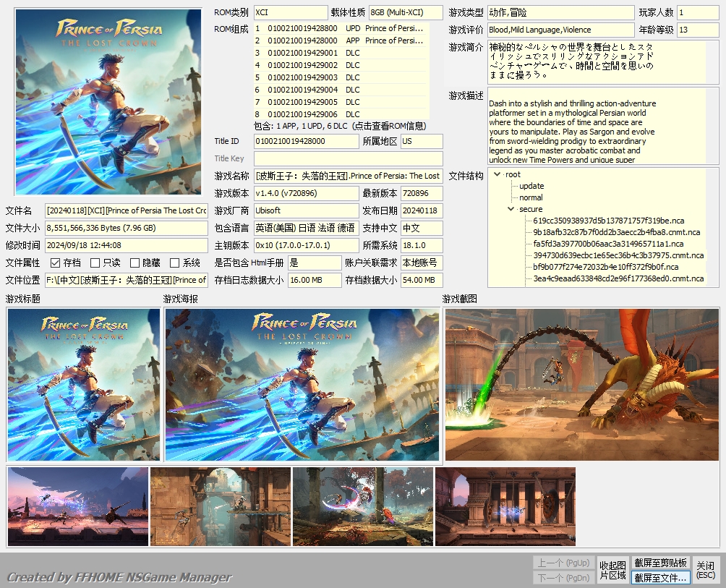The height and width of the screenshot is (588, 726).
Task: Click the 关闭 (ESC) close button
Action: [x=706, y=570]
